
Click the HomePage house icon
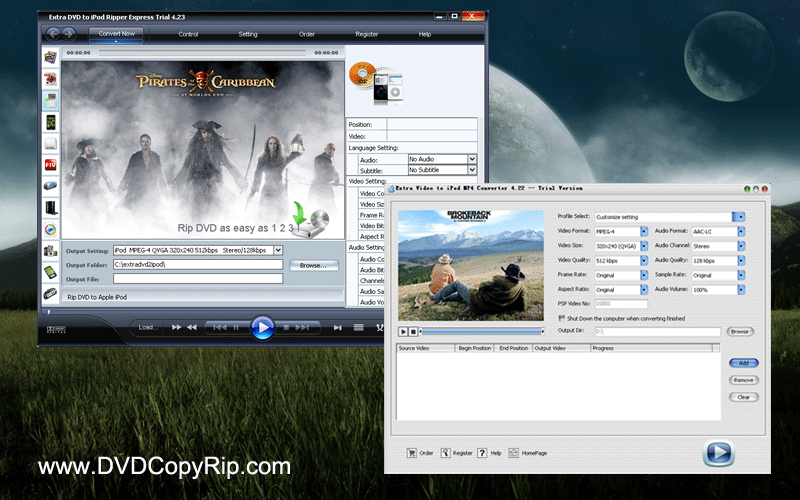513,453
